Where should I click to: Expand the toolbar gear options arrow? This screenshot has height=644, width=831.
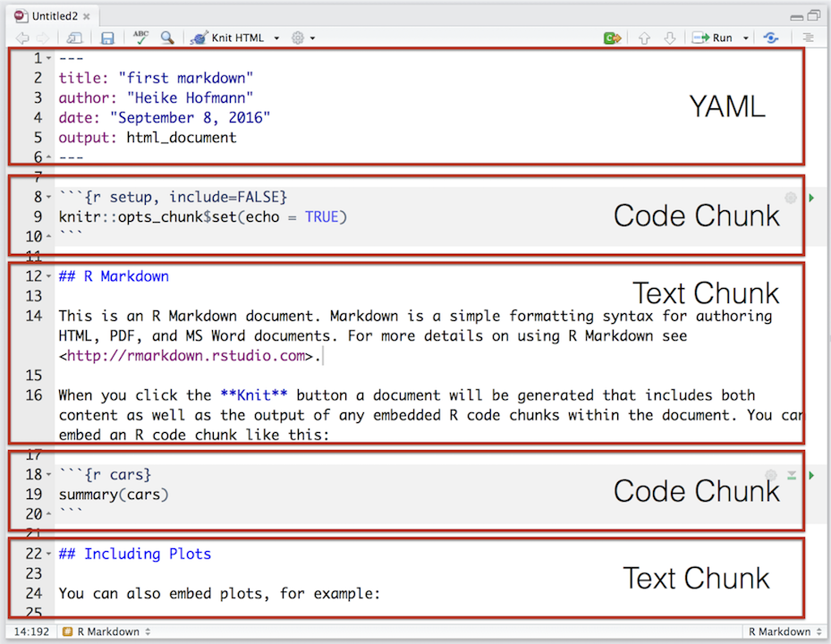tap(313, 38)
